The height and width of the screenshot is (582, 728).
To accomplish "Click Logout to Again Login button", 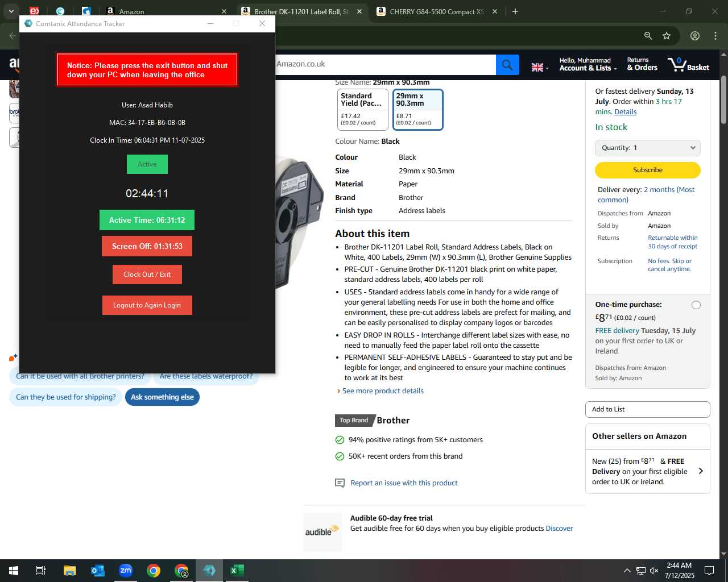I will click(147, 305).
